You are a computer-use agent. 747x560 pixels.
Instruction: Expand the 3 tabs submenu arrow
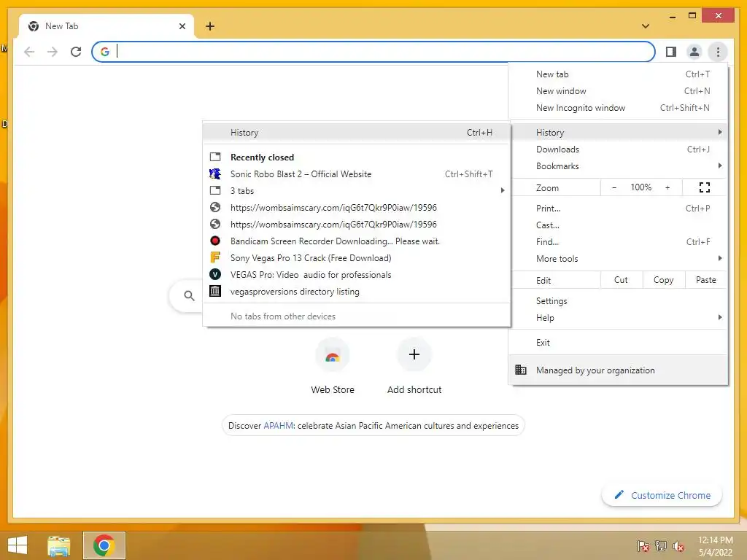(502, 190)
